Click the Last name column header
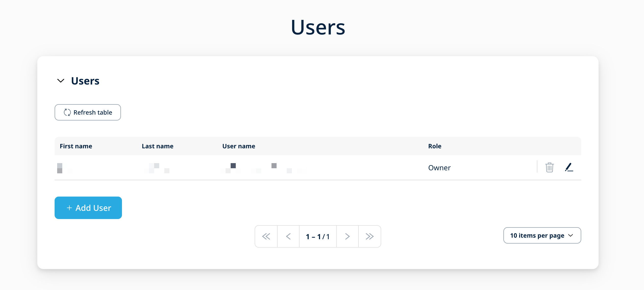This screenshot has height=290, width=644. point(157,146)
